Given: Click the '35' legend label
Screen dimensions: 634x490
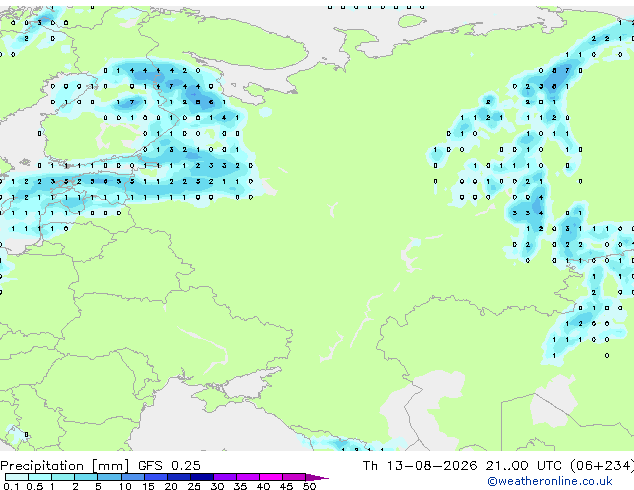Looking at the screenshot, I should click(x=241, y=486).
